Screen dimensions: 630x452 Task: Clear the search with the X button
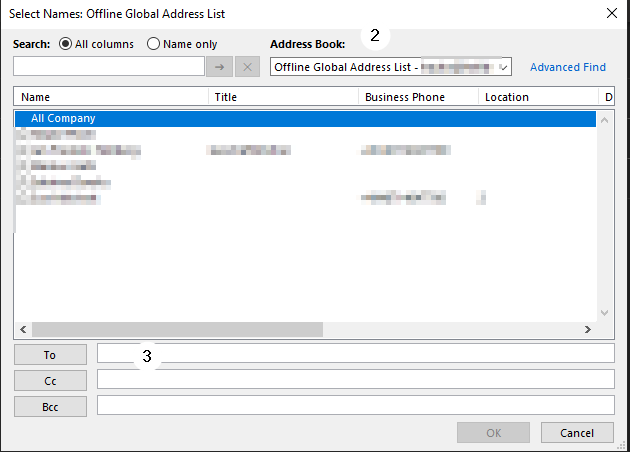[247, 67]
